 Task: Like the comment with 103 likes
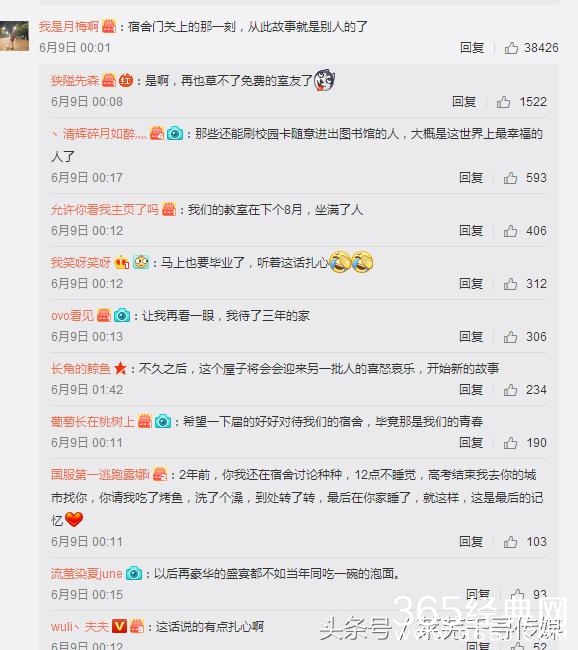point(510,542)
